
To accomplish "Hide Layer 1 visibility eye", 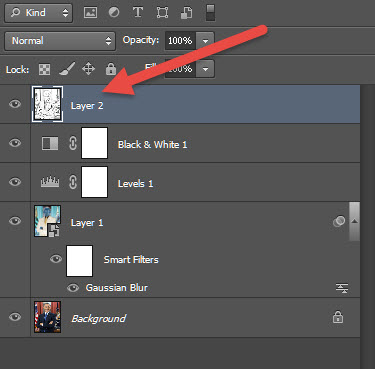I will (x=15, y=221).
